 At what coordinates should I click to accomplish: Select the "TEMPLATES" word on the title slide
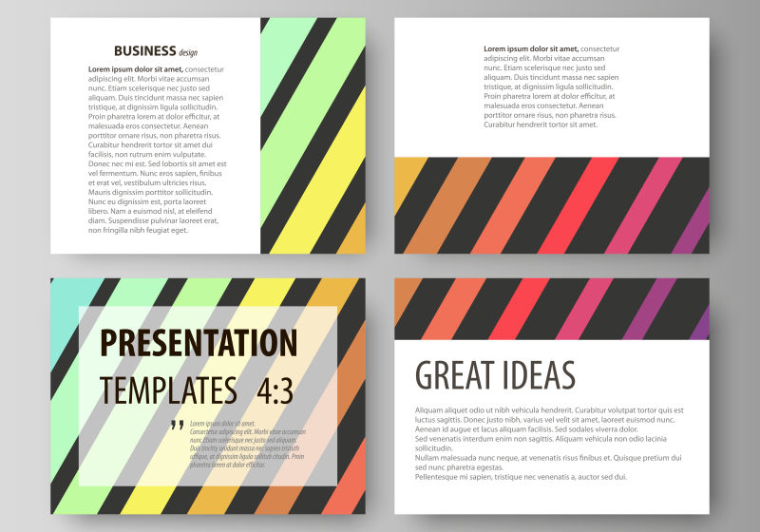(168, 389)
